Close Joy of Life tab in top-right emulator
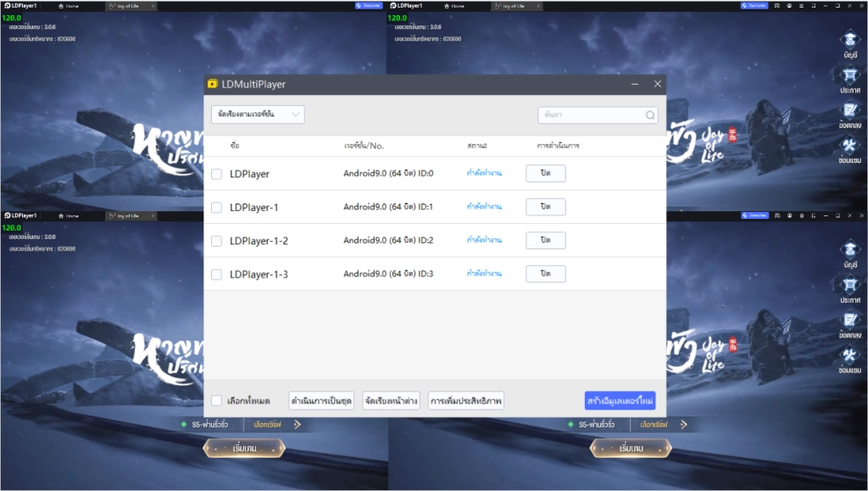The height and width of the screenshot is (491, 868). pyautogui.click(x=538, y=6)
